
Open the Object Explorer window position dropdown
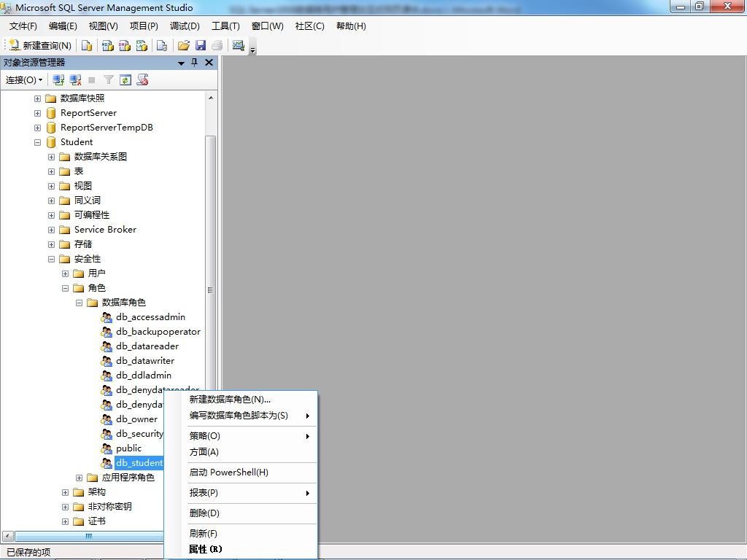point(181,63)
